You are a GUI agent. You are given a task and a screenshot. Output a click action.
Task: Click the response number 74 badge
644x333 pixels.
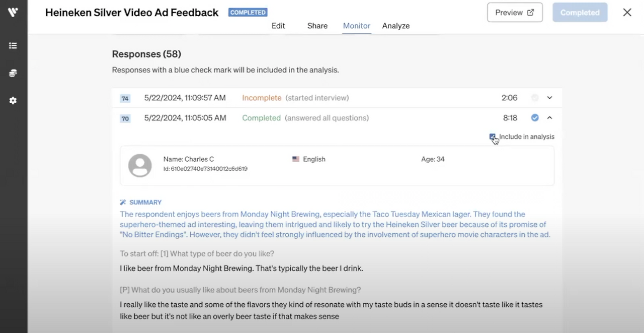125,98
